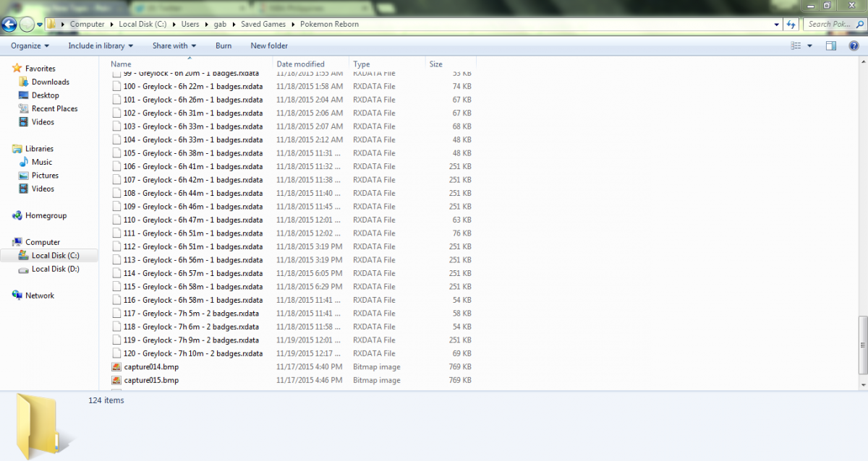The image size is (868, 461).
Task: Select file "114 - Greylock - 6h 57m - 1 badges.rxdata"
Action: (193, 273)
